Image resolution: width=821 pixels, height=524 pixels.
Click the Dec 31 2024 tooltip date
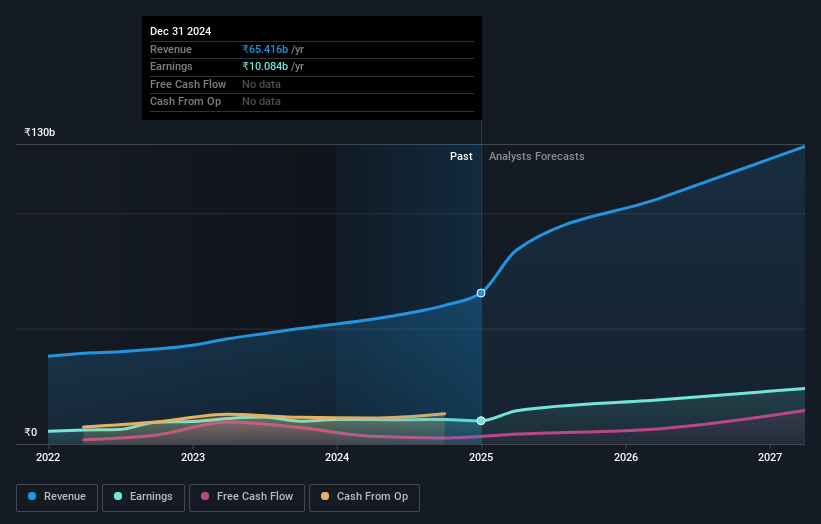[181, 31]
